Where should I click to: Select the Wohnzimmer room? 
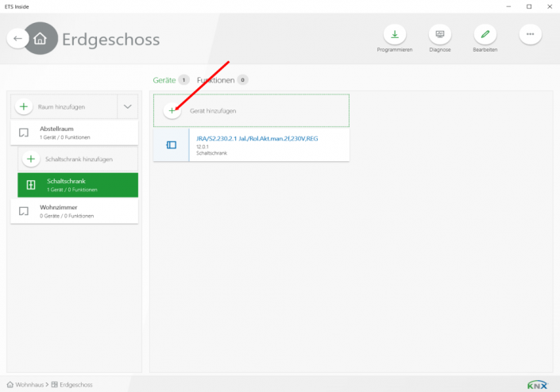(75, 211)
